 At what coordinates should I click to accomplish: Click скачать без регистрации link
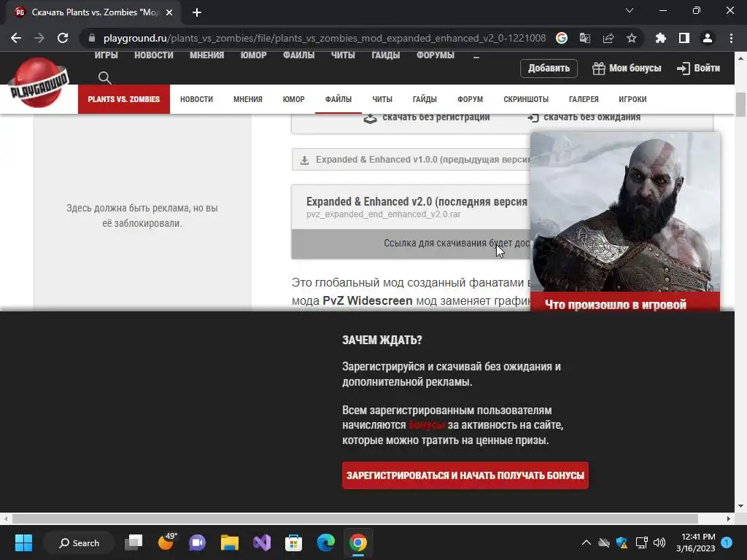(426, 117)
